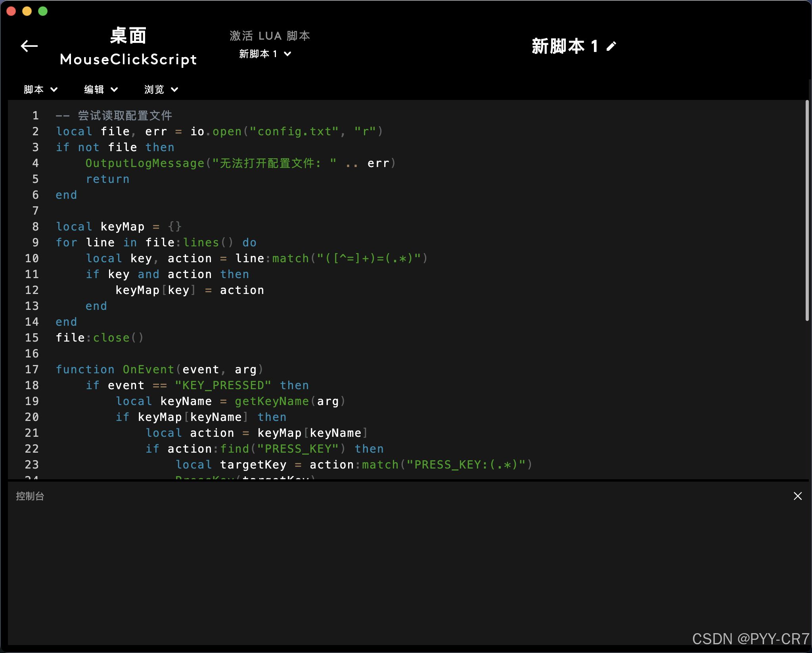Click chevron next to 脚本

(x=54, y=89)
